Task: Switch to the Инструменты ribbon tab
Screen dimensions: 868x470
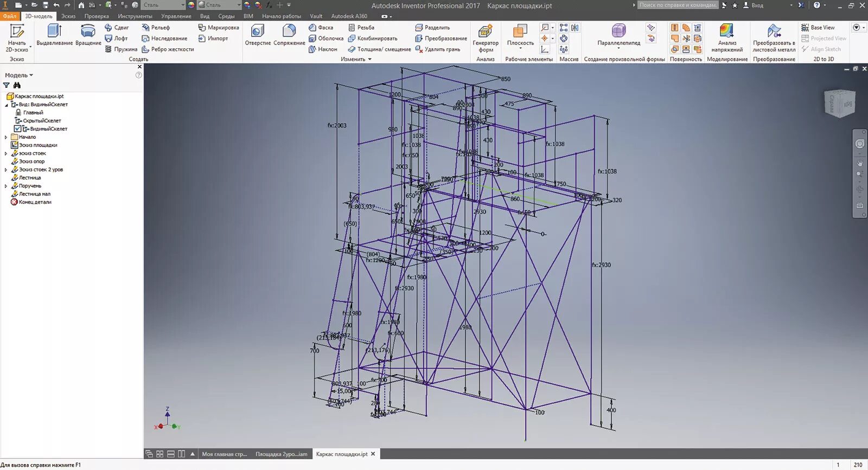Action: coord(135,16)
